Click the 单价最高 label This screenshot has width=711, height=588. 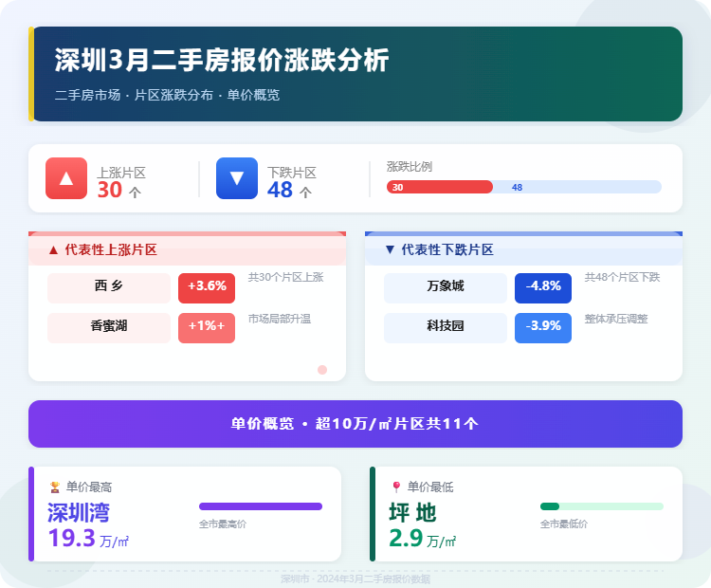[x=89, y=487]
